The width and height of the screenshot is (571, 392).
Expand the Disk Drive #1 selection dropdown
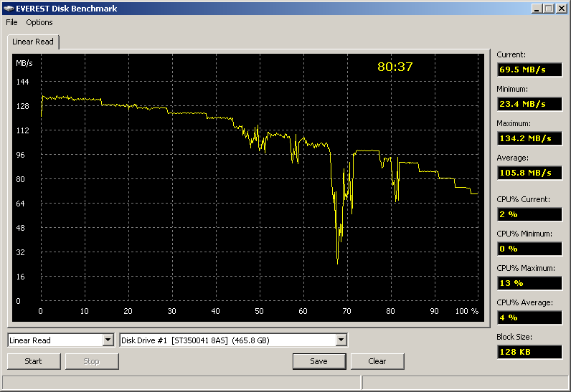click(x=341, y=340)
